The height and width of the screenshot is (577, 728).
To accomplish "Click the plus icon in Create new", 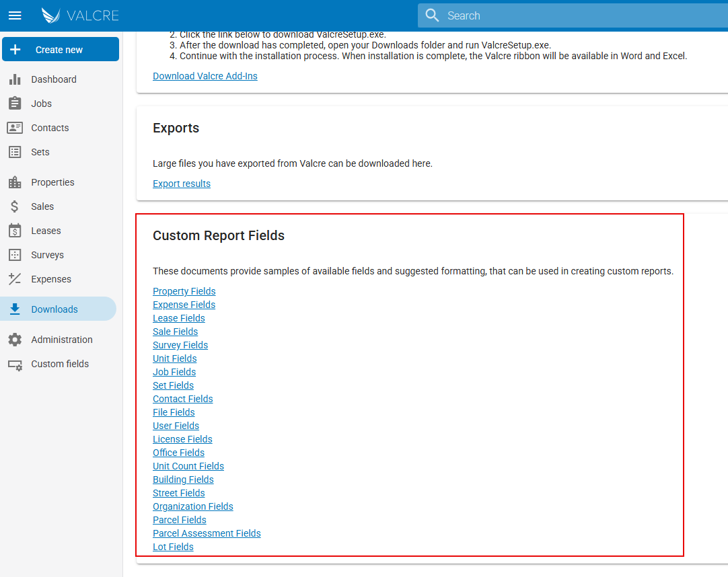I will [15, 49].
